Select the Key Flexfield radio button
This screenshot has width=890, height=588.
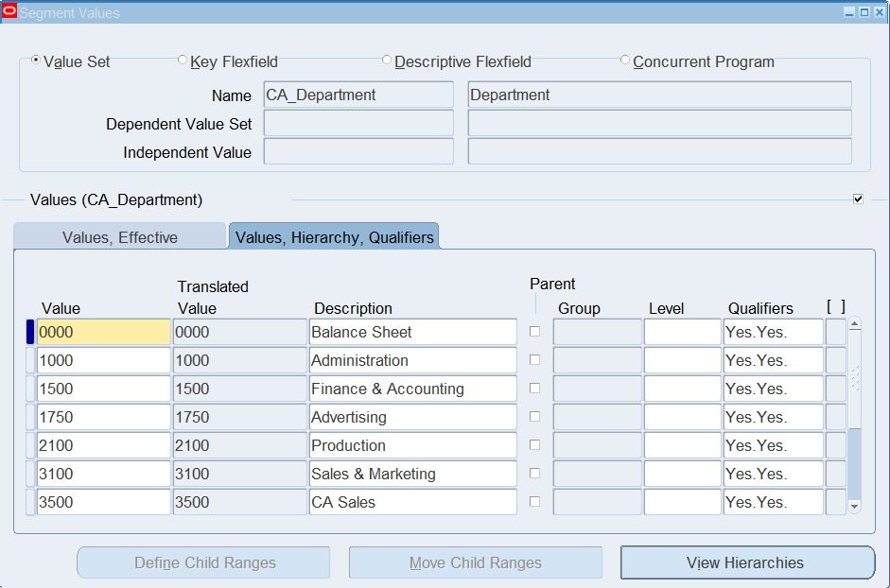pyautogui.click(x=183, y=60)
